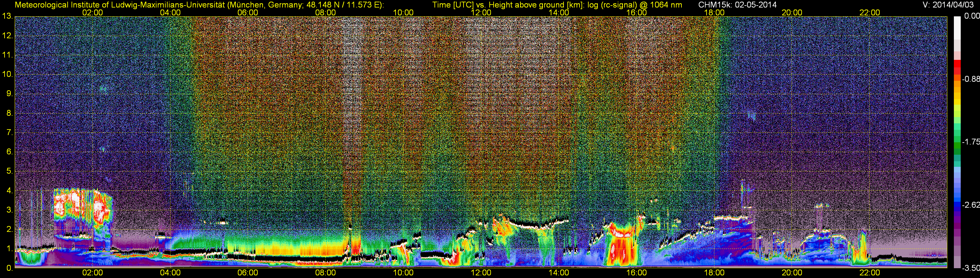Click the 0 km height axis label
The width and height of the screenshot is (980, 278).
[x=9, y=268]
